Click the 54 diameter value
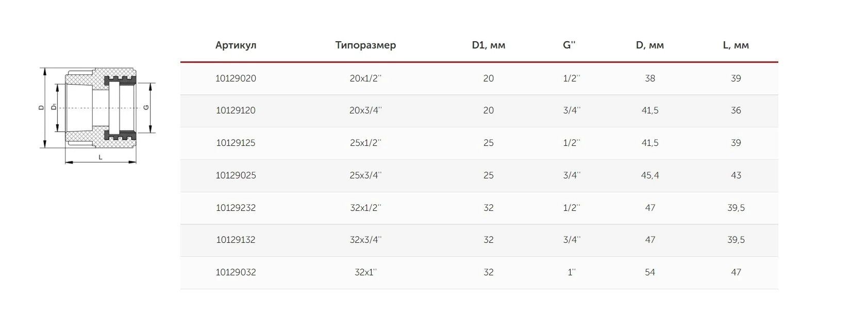Viewport: 868px width, 330px height. (x=649, y=272)
